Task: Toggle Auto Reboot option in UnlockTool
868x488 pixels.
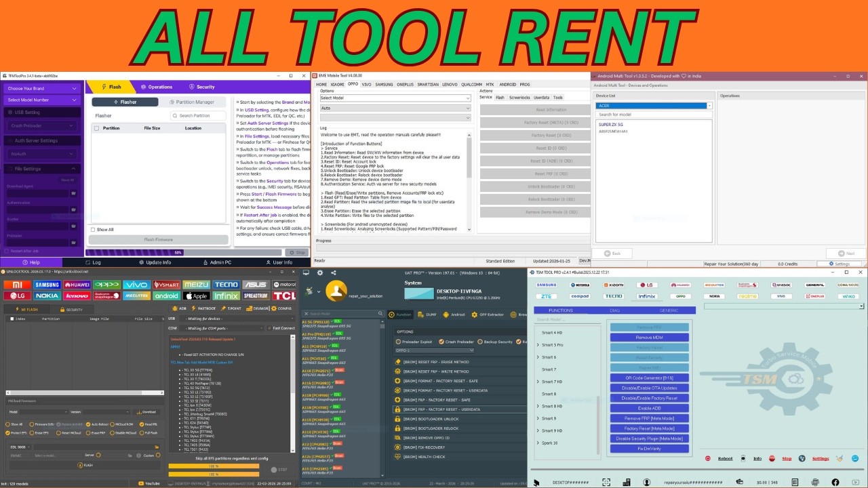Action: pos(97,424)
